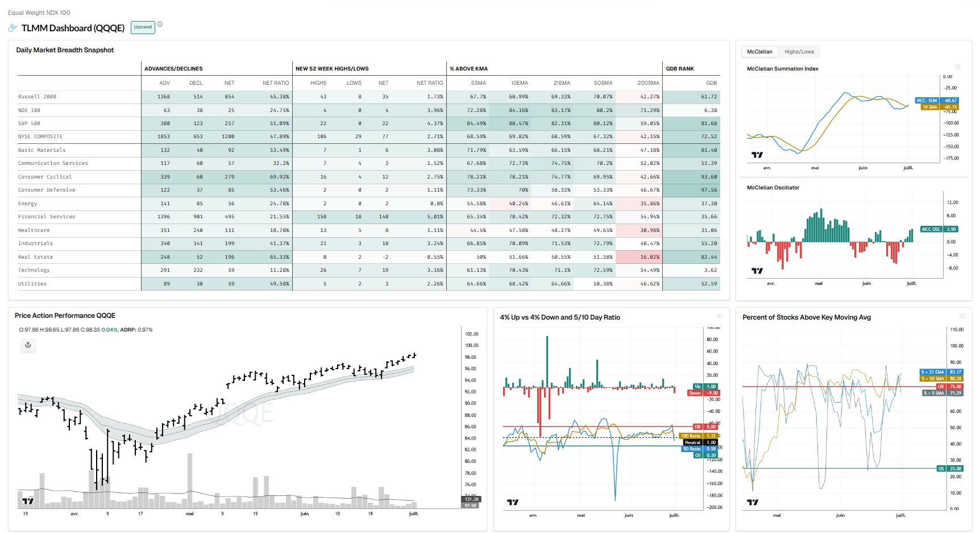Viewport: 980px width, 534px height.
Task: Click the GDB RANK column group header
Action: 680,69
